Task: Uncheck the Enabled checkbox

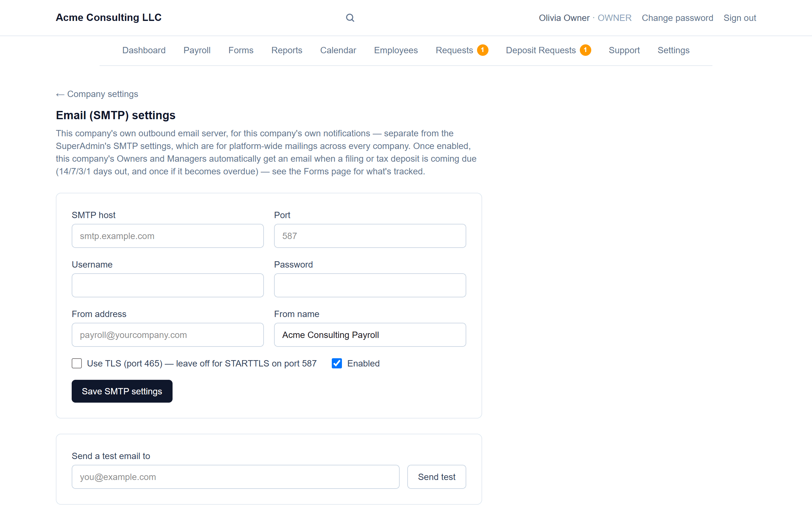Action: (337, 363)
